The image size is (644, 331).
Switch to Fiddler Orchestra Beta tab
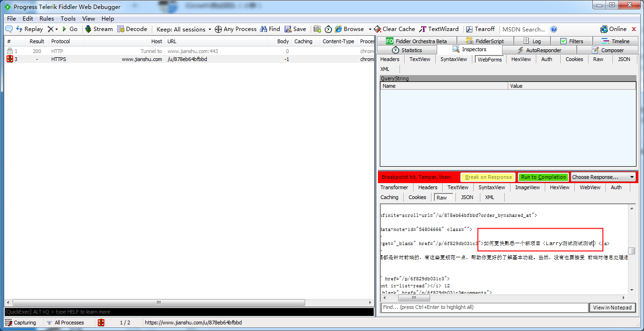[x=416, y=41]
